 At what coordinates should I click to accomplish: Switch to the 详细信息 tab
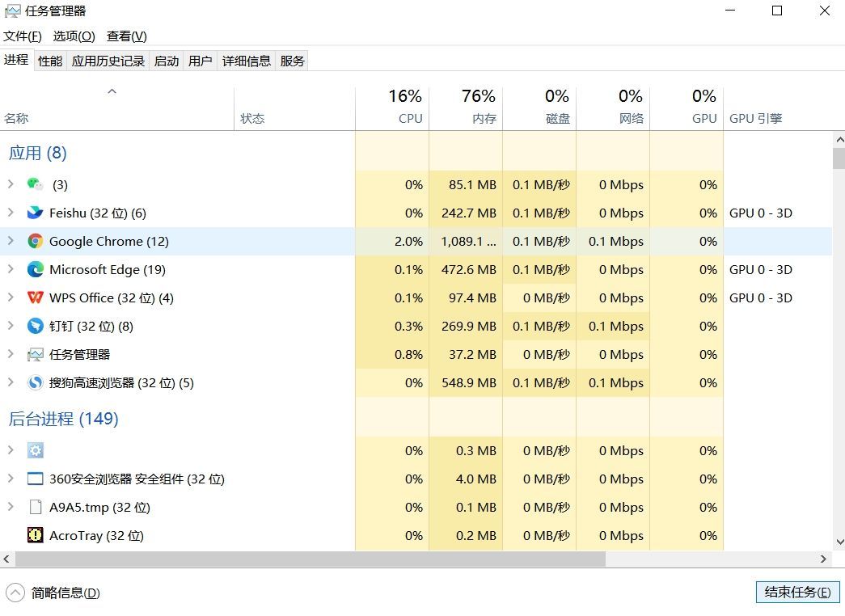247,61
